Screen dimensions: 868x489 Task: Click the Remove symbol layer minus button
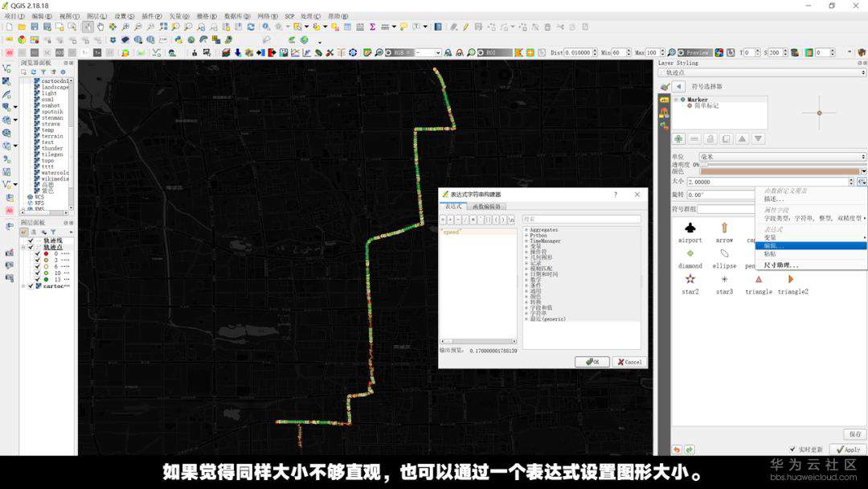694,138
